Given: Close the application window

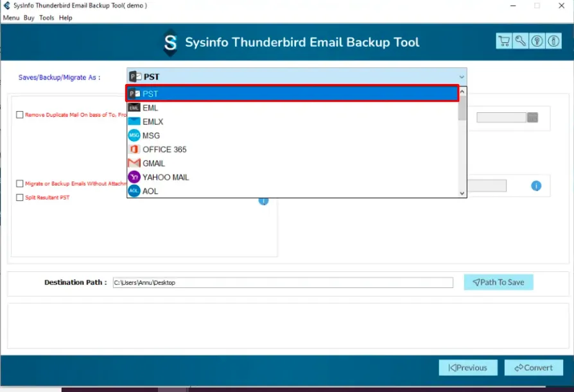Looking at the screenshot, I should tap(561, 6).
